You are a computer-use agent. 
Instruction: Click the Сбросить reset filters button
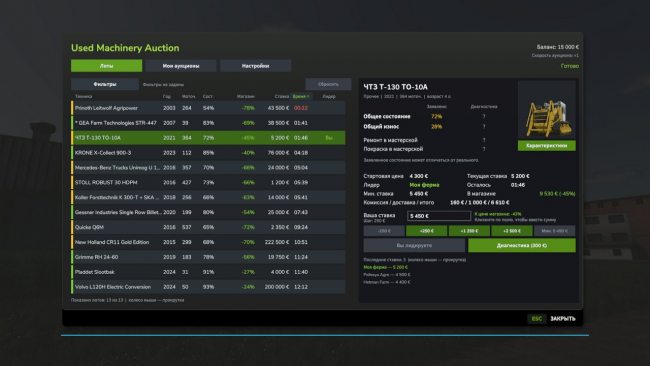[328, 84]
